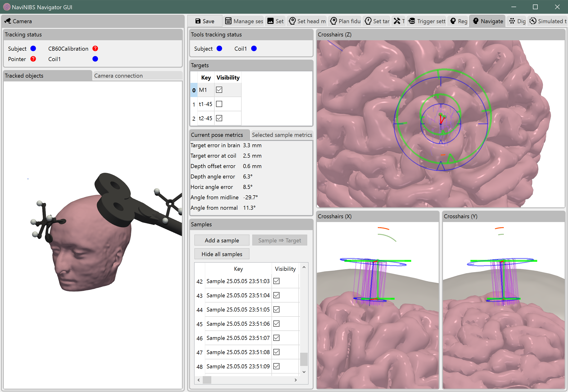Open the Navigate tab
This screenshot has width=568, height=392.
pos(488,21)
